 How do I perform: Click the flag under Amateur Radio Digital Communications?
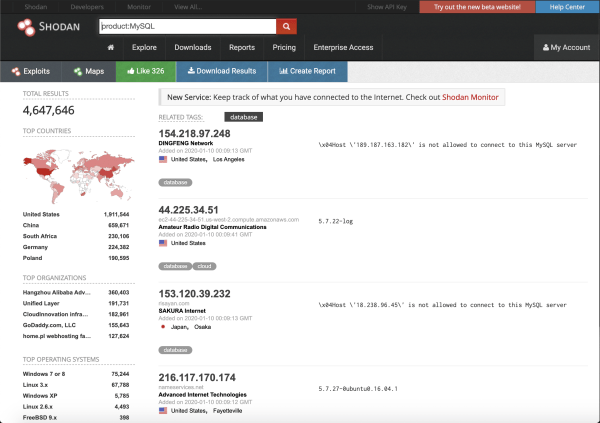pyautogui.click(x=163, y=243)
